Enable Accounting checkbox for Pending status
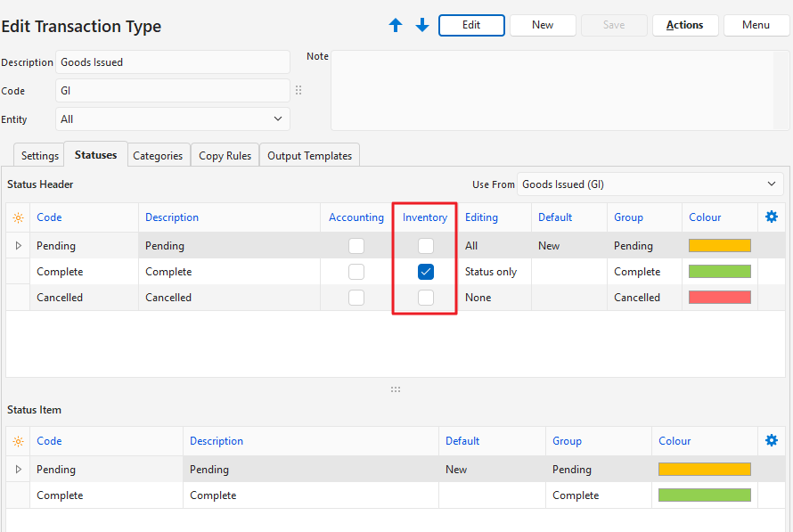Image resolution: width=793 pixels, height=532 pixels. pos(356,246)
